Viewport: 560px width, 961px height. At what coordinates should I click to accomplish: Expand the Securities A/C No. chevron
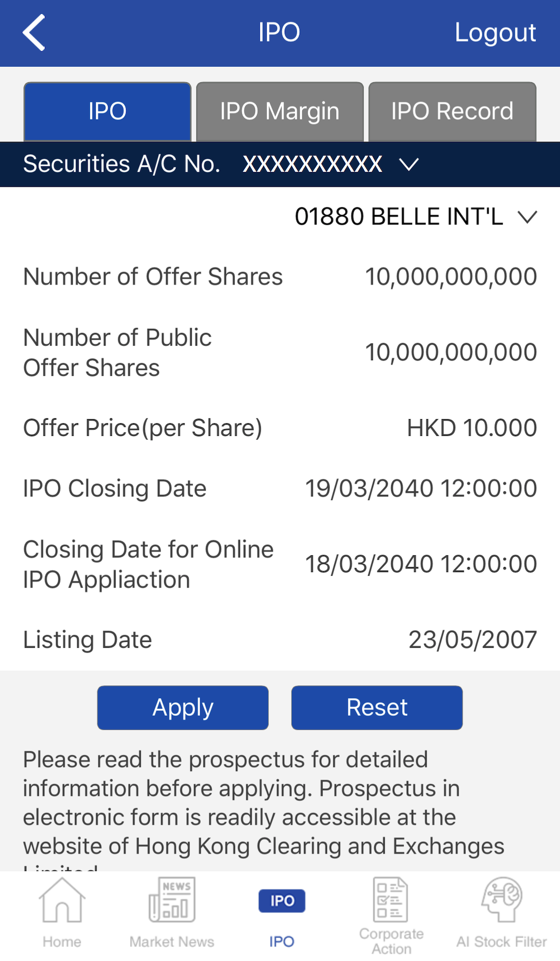[x=409, y=164]
